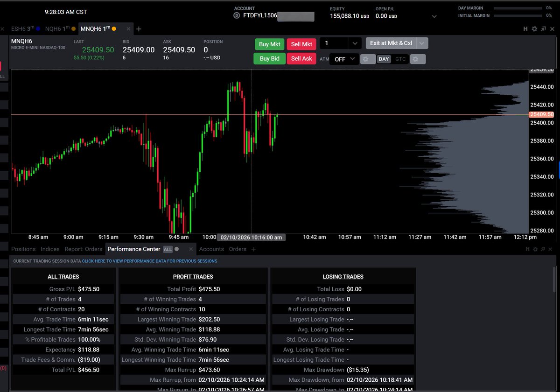Click the Day Margin progress bar
Image resolution: width=560 pixels, height=392 pixels.
coord(518,8)
